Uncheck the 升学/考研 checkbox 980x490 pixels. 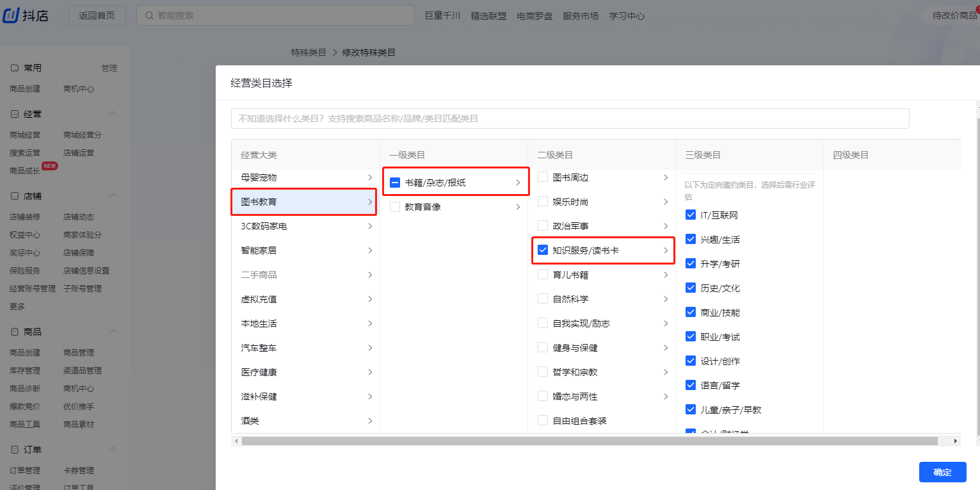(691, 264)
